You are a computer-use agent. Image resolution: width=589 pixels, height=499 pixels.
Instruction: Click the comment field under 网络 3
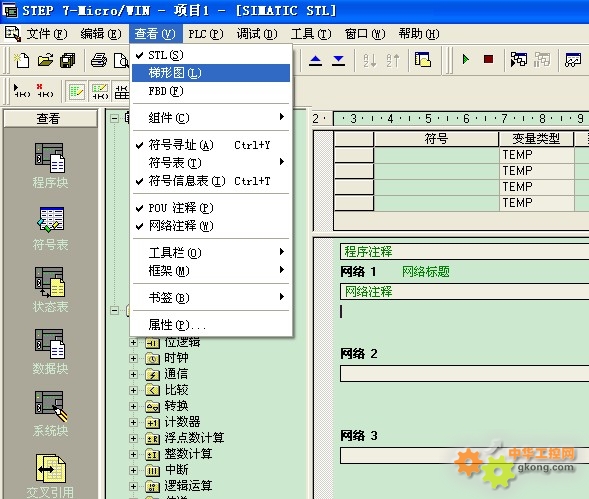(465, 455)
